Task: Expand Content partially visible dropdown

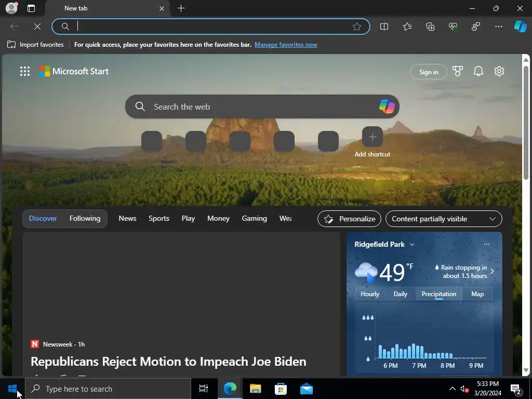Action: [x=444, y=219]
